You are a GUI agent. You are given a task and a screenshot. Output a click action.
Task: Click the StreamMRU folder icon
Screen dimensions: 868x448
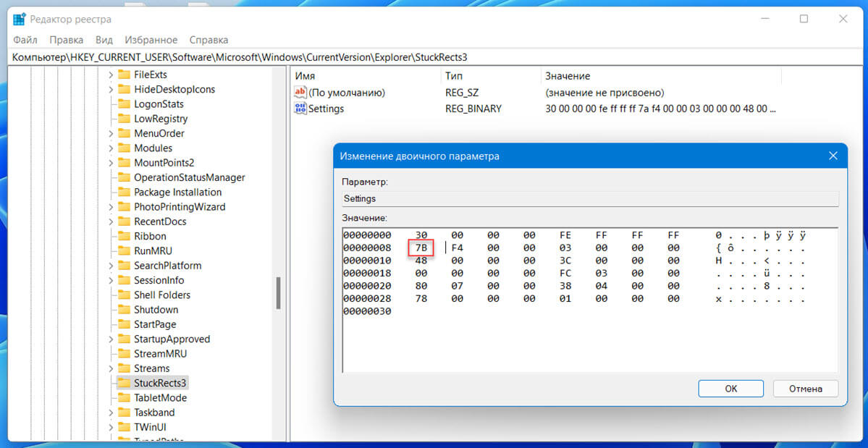pyautogui.click(x=124, y=353)
